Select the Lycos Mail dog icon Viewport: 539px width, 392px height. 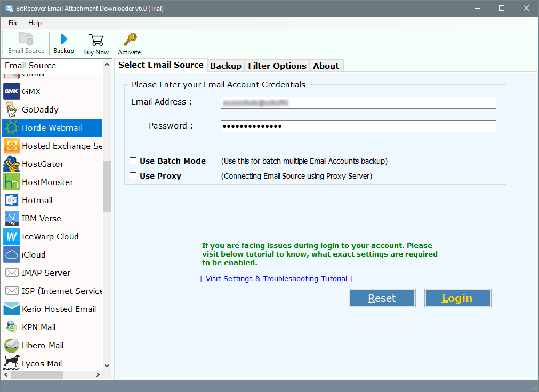[x=12, y=363]
